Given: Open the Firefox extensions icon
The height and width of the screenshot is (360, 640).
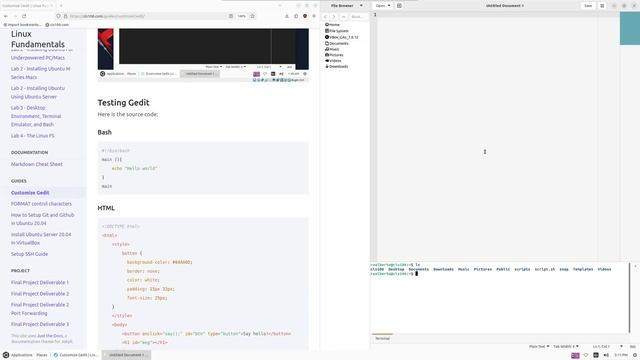Looking at the screenshot, I should pos(296,16).
